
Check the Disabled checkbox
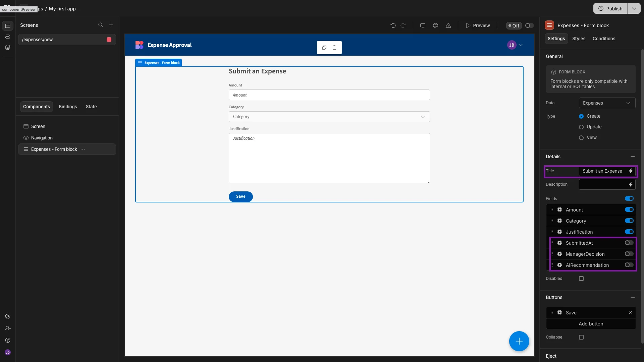pyautogui.click(x=581, y=279)
